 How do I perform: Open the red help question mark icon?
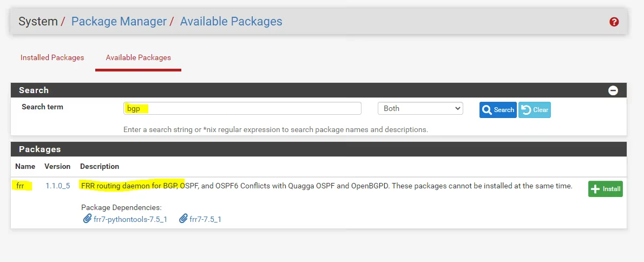point(614,22)
